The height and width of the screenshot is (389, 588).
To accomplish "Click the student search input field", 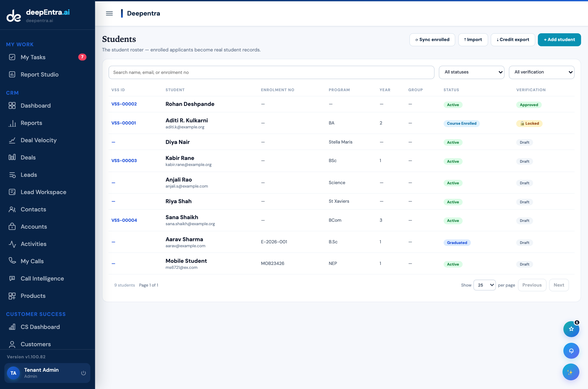I will point(272,72).
